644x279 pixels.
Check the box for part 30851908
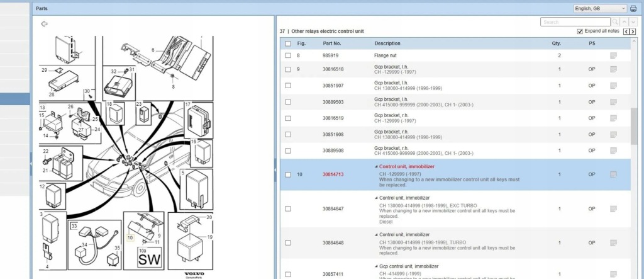point(288,135)
